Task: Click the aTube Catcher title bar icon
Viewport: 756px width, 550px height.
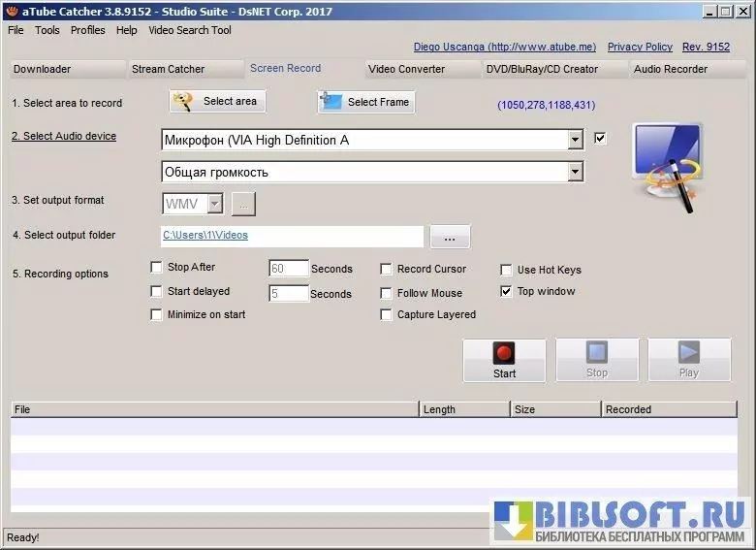Action: point(12,11)
